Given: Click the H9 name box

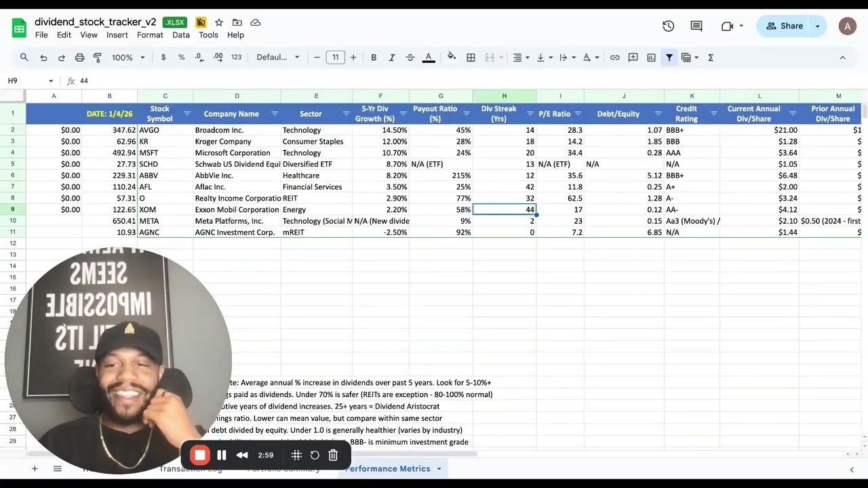Looking at the screenshot, I should pos(30,81).
